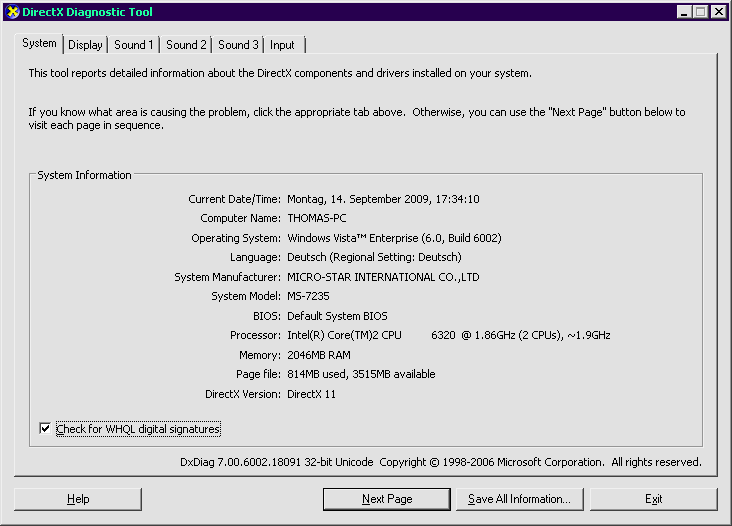Click Save All Information button
The height and width of the screenshot is (526, 732).
519,499
